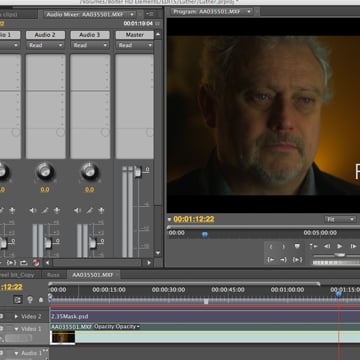Click mixer vertical scroll up arrow
The width and height of the screenshot is (360, 360).
tap(158, 34)
